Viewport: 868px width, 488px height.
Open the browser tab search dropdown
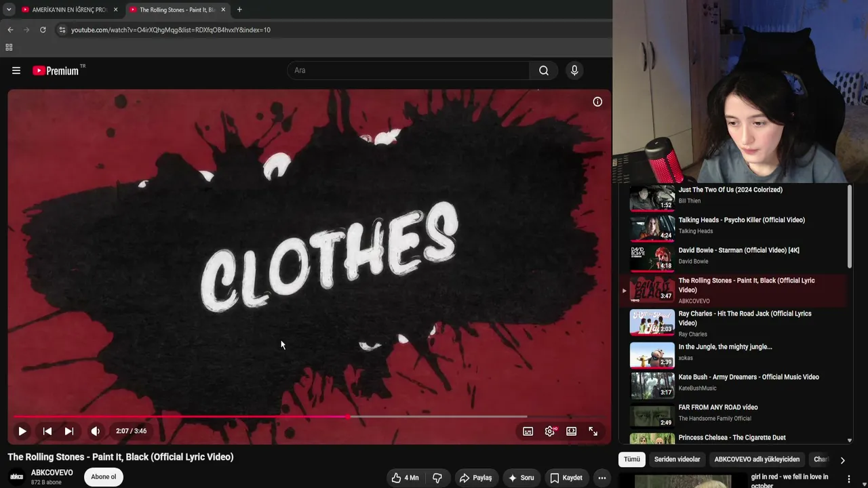[9, 9]
